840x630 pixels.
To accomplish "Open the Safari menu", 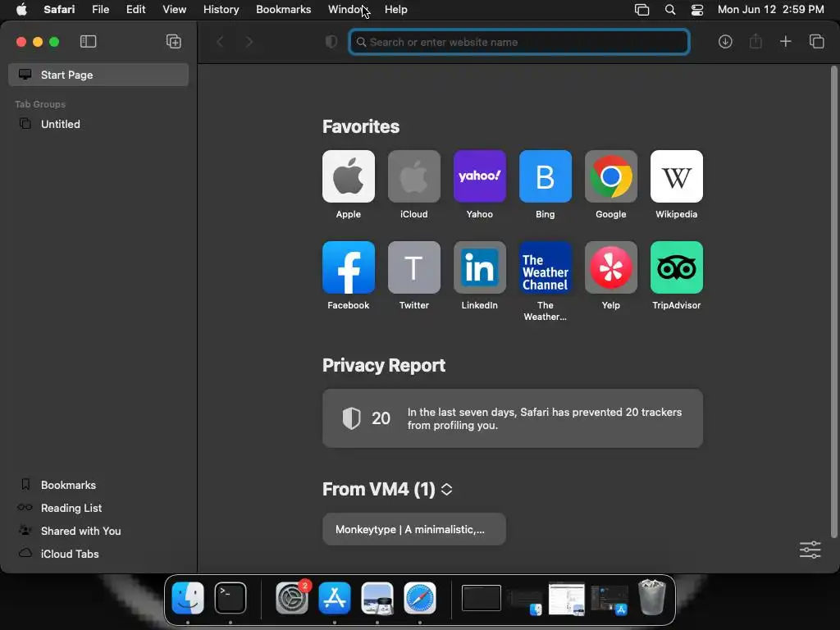I will pos(59,10).
